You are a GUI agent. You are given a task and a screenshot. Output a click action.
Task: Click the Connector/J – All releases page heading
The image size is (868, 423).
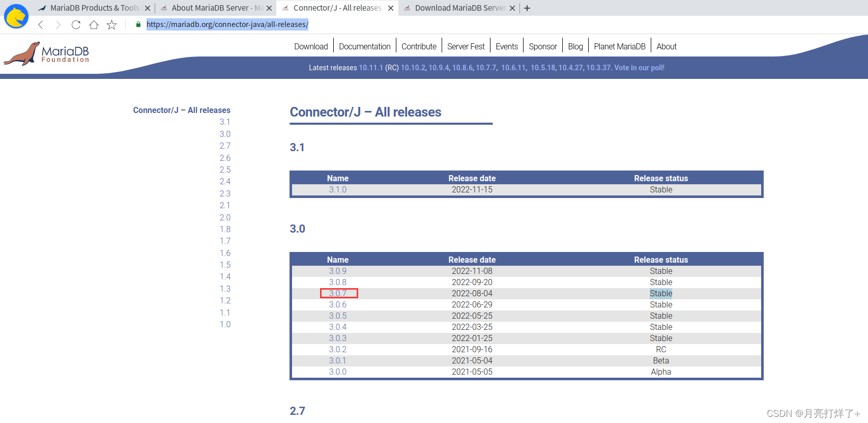365,112
